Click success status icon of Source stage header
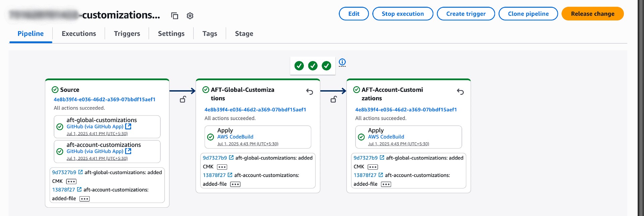 [x=55, y=90]
